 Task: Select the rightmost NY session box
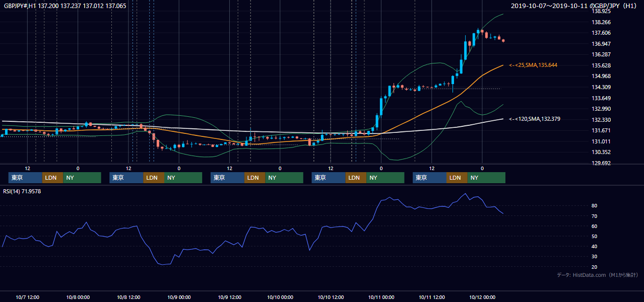pos(486,178)
